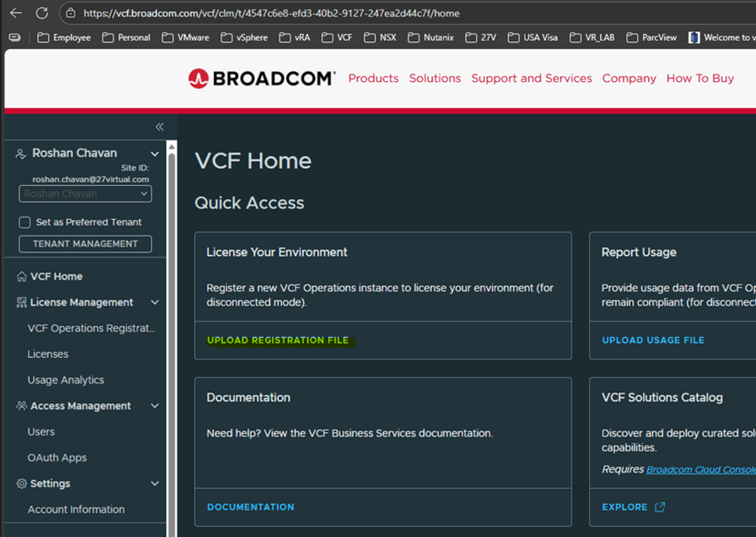Reload the page with refresh icon

pos(42,13)
